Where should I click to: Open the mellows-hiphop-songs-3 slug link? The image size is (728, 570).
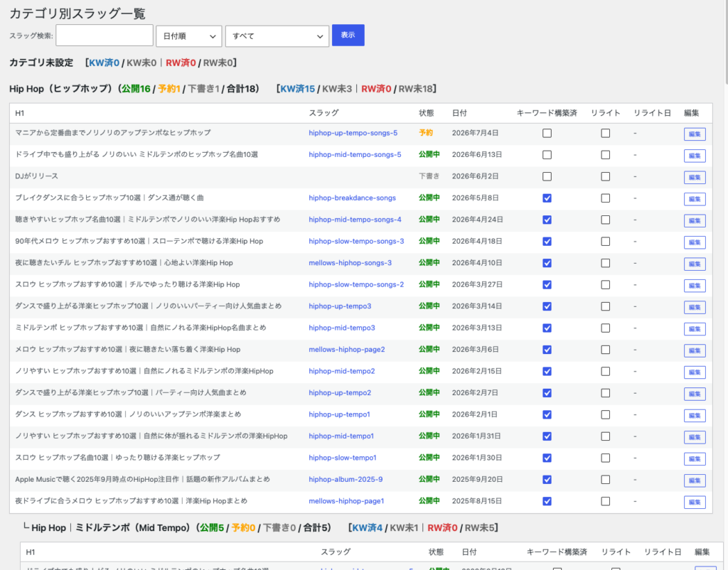(x=350, y=263)
